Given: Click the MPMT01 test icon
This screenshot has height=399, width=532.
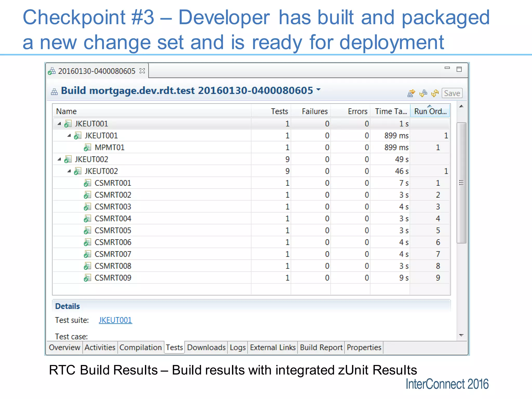Looking at the screenshot, I should pos(88,148).
